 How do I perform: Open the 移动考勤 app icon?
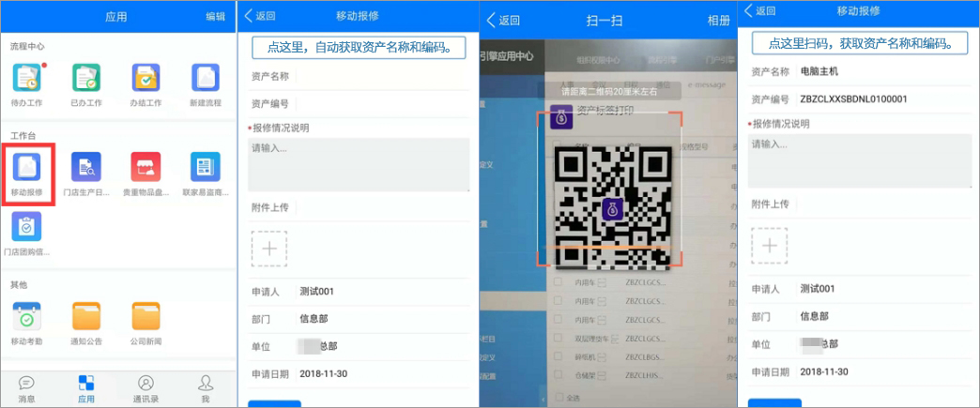27,316
